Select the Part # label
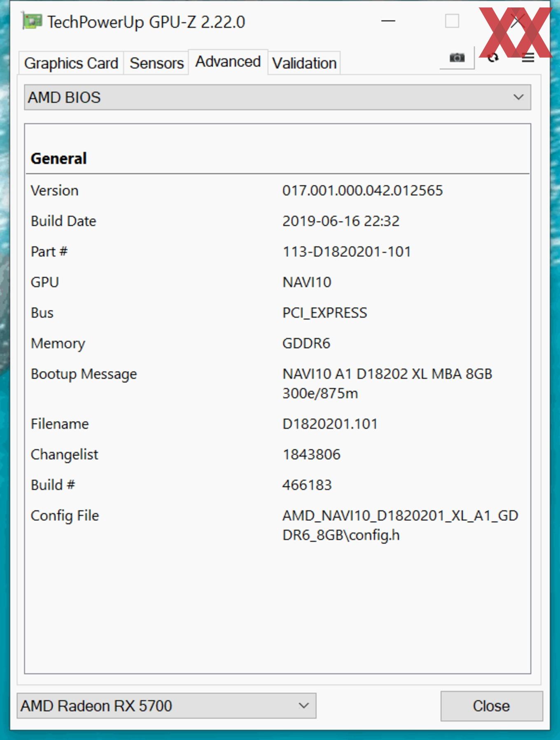Viewport: 560px width, 740px height. (49, 252)
